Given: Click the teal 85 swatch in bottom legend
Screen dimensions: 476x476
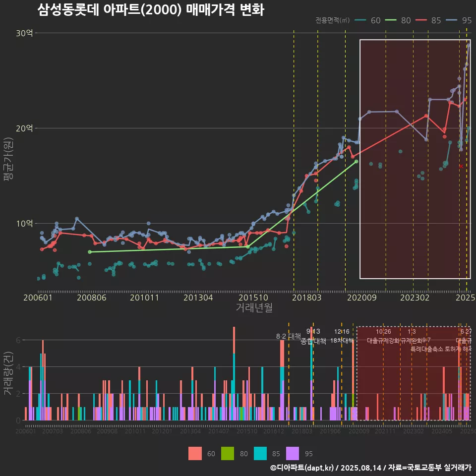Looking at the screenshot, I should 260,454.
